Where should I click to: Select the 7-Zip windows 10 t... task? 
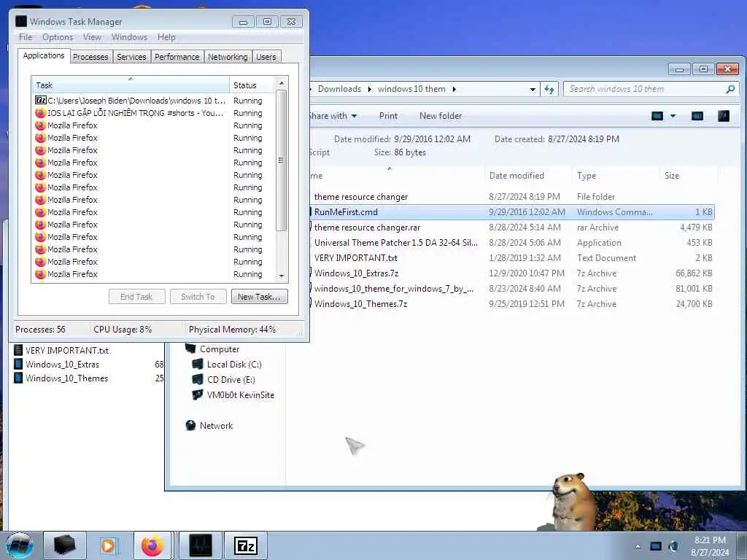tap(153, 101)
